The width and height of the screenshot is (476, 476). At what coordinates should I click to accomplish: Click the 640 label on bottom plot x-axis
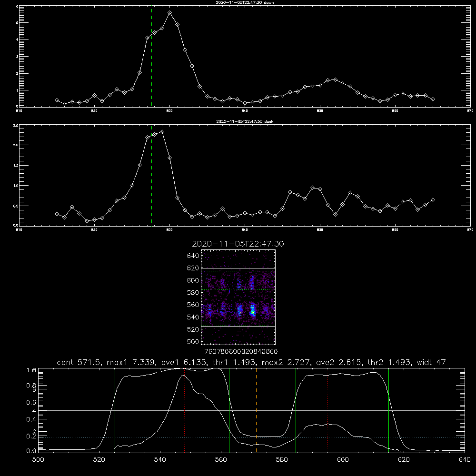(x=465, y=460)
